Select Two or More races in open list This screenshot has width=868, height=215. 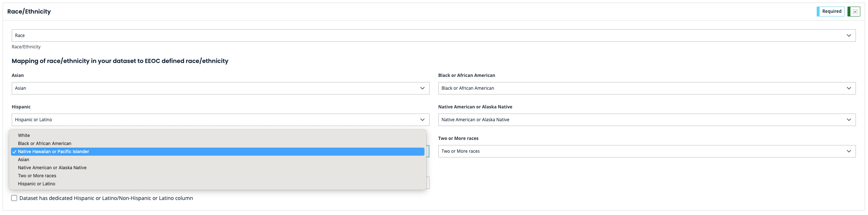pyautogui.click(x=37, y=176)
